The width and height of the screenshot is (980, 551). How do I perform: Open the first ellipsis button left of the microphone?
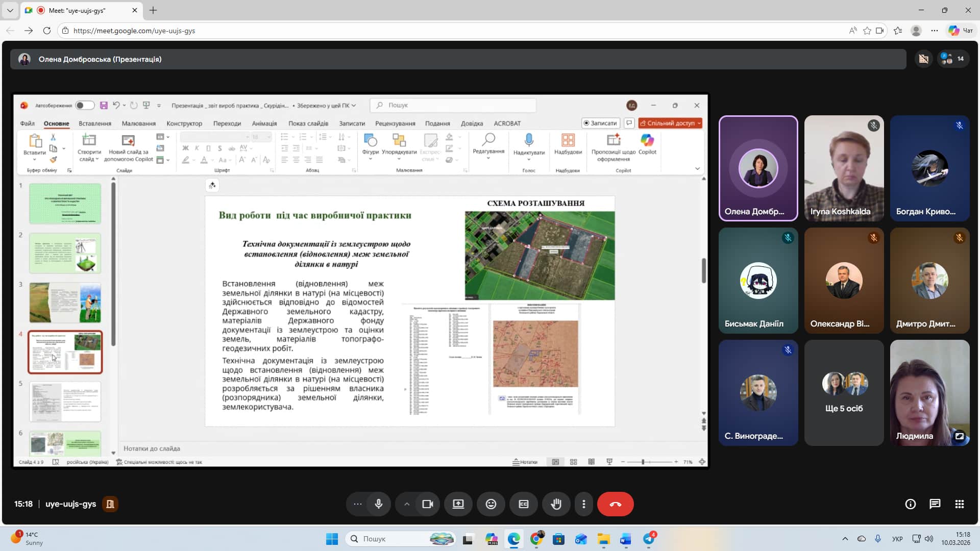click(x=358, y=504)
